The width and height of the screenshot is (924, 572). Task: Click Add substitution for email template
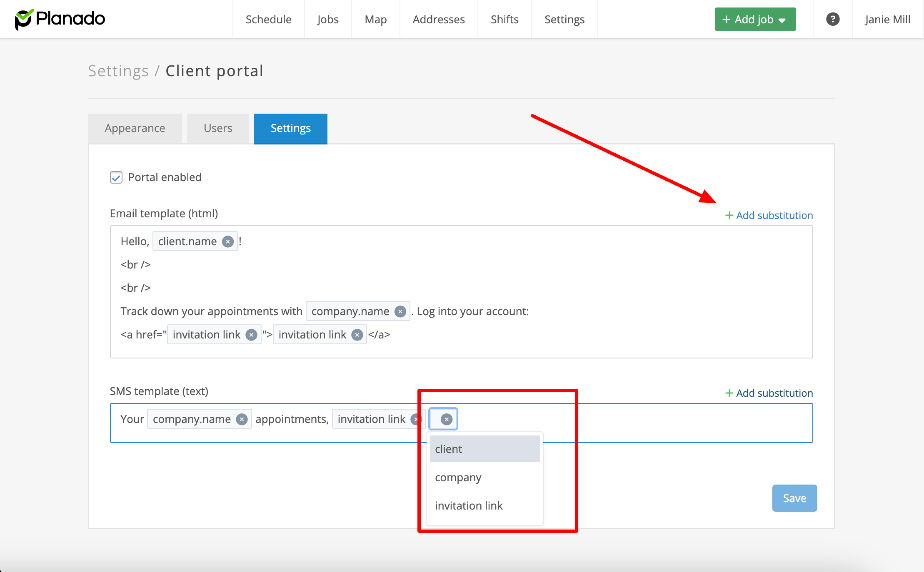click(x=769, y=215)
